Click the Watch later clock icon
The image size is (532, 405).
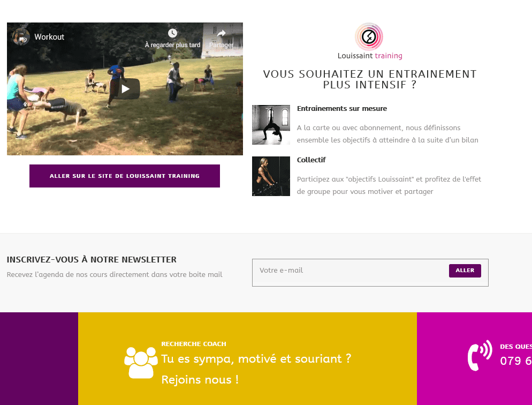172,33
